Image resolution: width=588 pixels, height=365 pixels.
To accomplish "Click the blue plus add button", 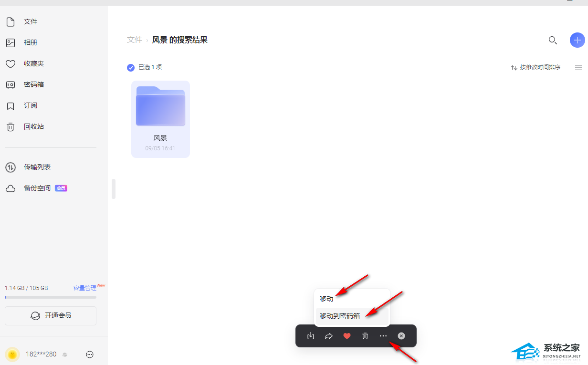I will pyautogui.click(x=577, y=40).
